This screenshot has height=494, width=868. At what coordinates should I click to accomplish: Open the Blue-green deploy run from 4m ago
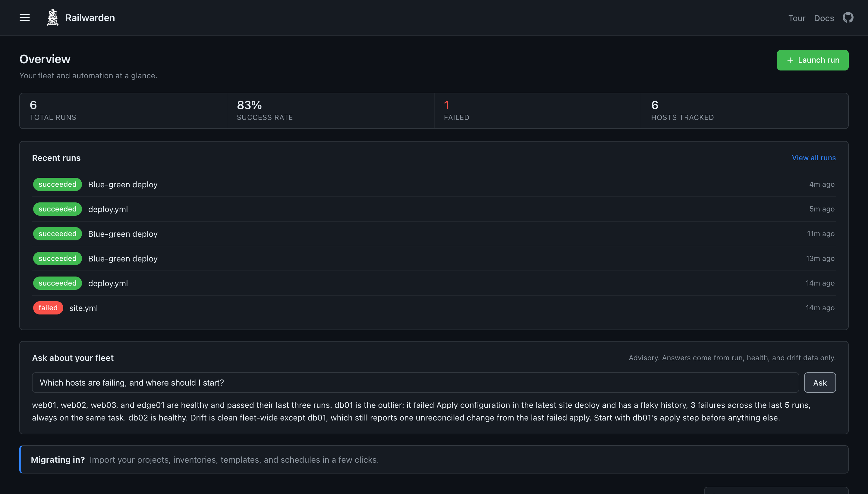[x=433, y=184]
